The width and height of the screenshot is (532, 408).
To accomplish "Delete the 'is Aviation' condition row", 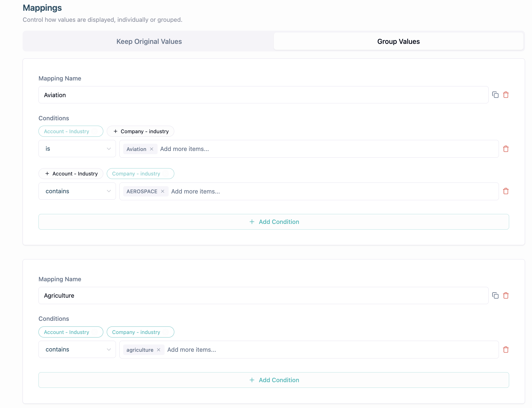I will point(506,149).
